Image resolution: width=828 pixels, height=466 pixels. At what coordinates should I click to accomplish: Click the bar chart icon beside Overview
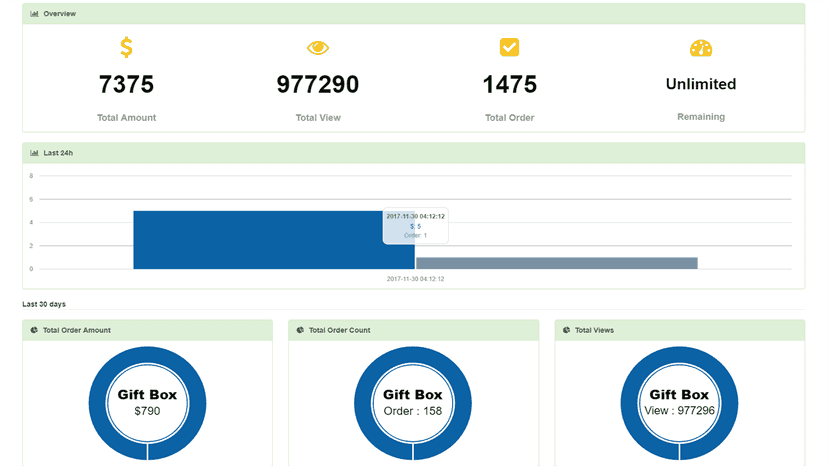(x=34, y=14)
